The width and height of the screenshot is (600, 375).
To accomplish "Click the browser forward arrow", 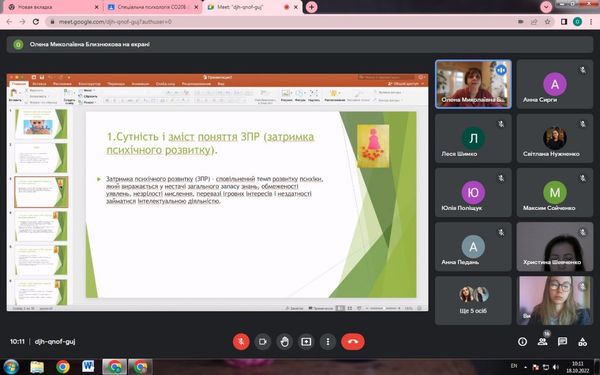I will coord(23,22).
